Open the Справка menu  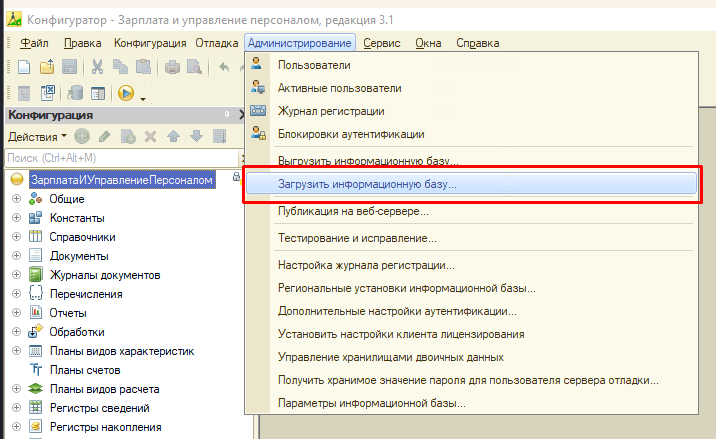(477, 43)
